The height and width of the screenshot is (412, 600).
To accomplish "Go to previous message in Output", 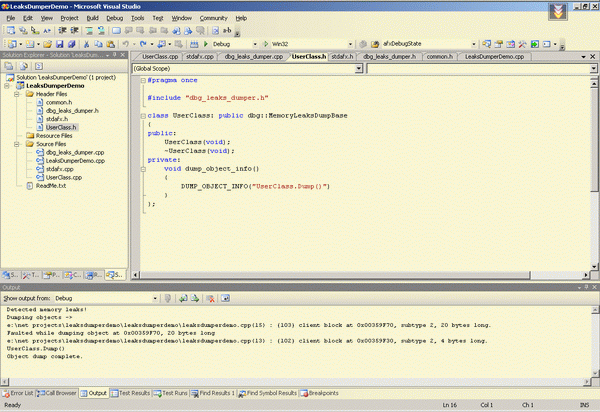I will pyautogui.click(x=183, y=298).
